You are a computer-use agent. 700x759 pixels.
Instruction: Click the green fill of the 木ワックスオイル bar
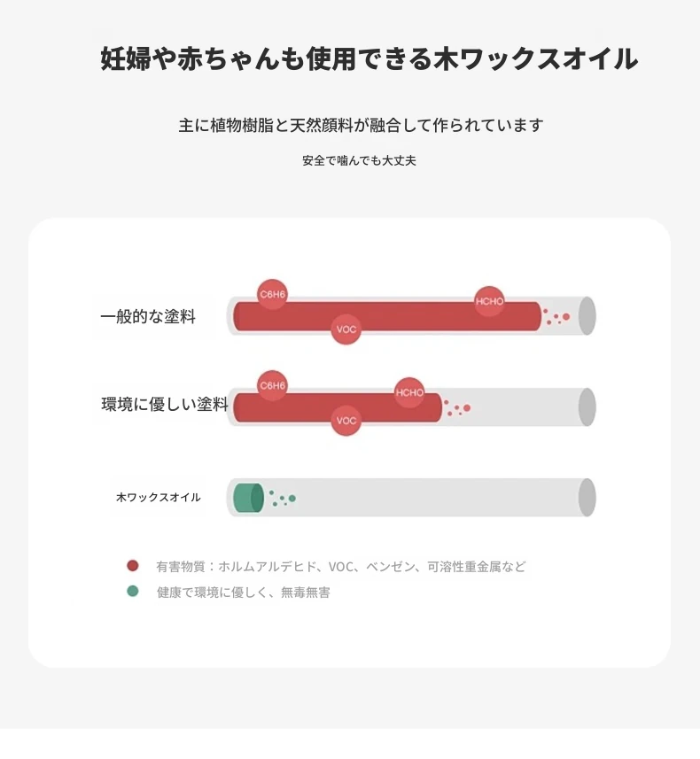247,498
